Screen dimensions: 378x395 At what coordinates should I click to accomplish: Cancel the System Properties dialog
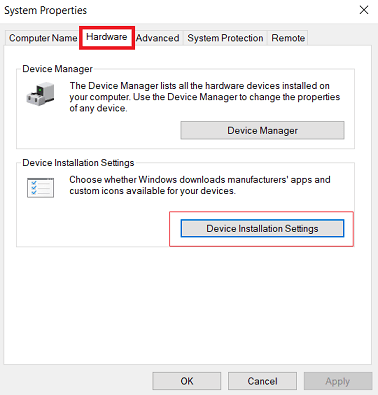[262, 381]
